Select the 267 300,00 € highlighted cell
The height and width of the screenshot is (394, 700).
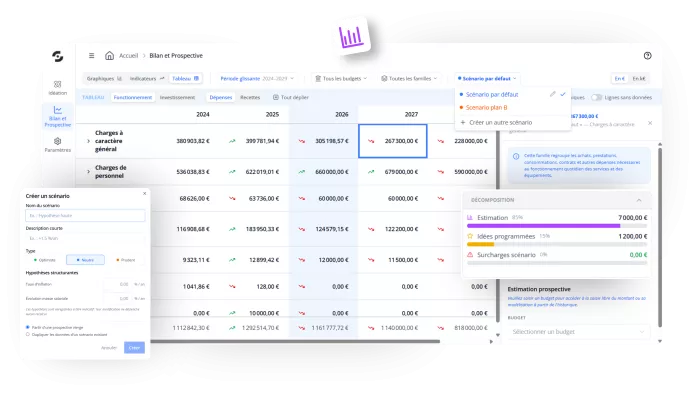[x=393, y=141]
